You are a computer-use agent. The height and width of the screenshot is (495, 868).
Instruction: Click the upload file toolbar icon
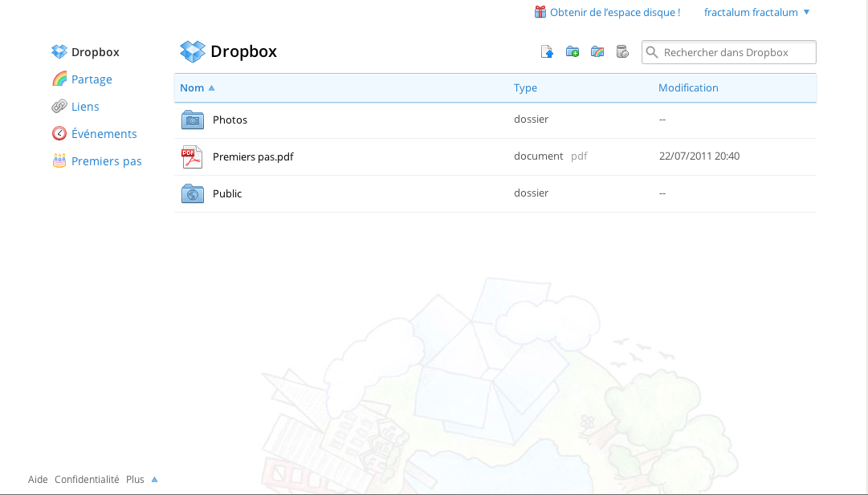click(x=547, y=52)
